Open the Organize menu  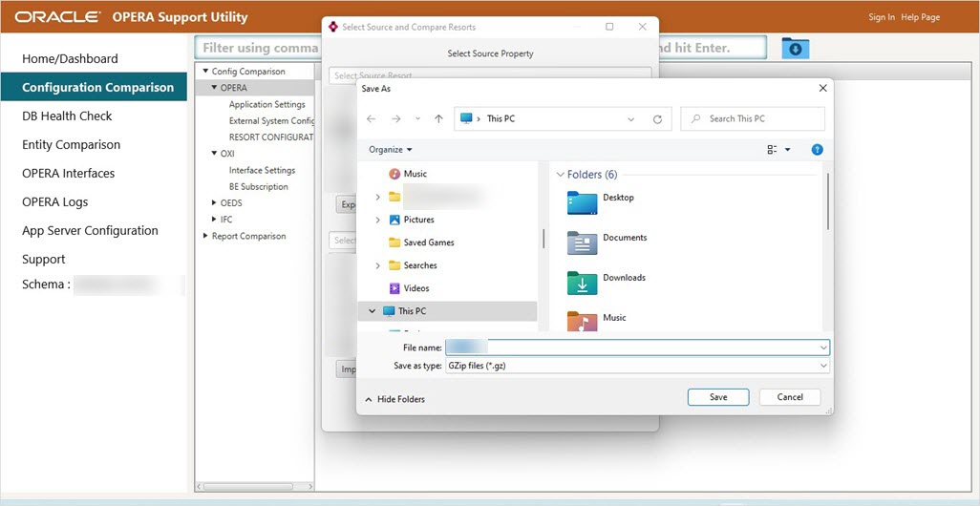(x=391, y=150)
